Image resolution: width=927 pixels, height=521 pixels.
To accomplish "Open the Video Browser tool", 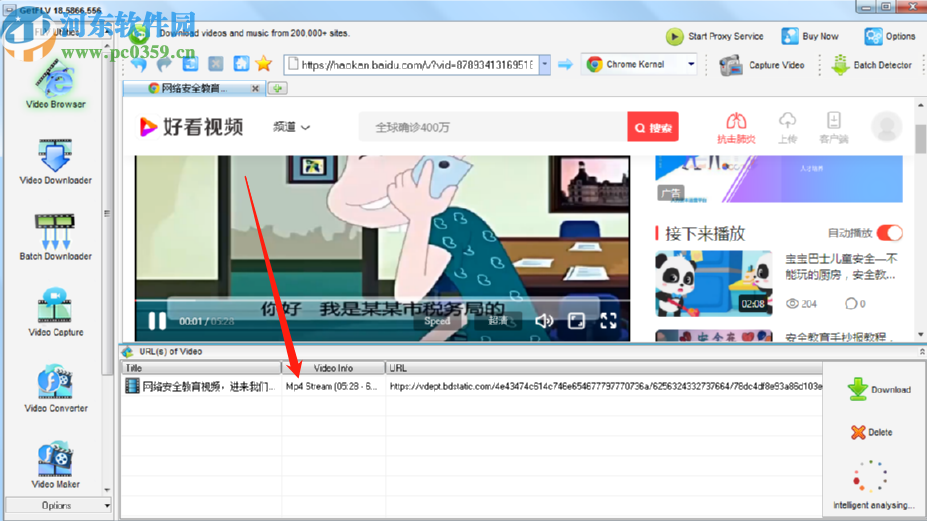I will point(55,87).
